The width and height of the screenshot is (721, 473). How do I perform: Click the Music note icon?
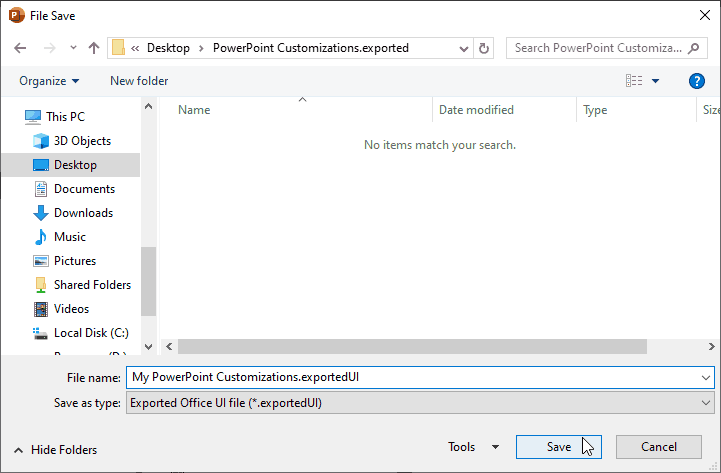pyautogui.click(x=41, y=237)
